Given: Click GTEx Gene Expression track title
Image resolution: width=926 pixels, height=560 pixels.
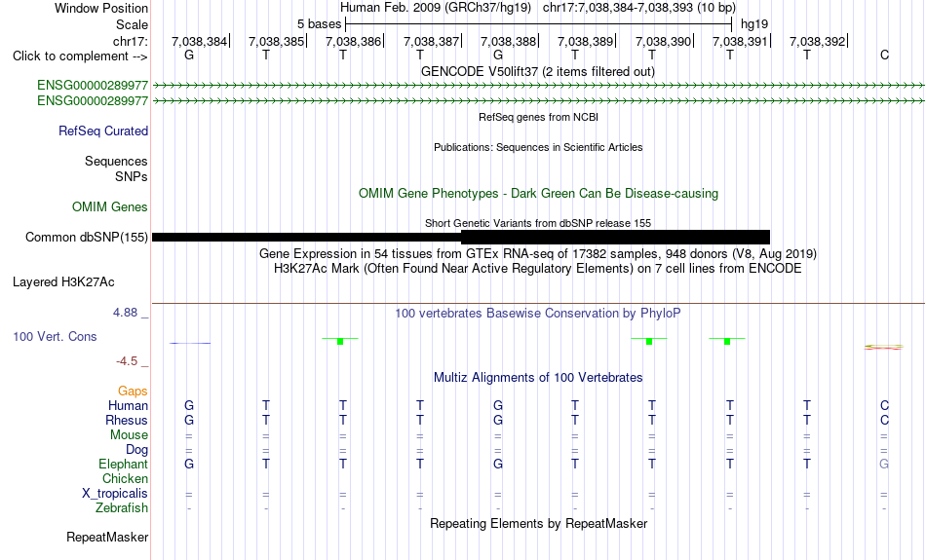Looking at the screenshot, I should (x=538, y=254).
